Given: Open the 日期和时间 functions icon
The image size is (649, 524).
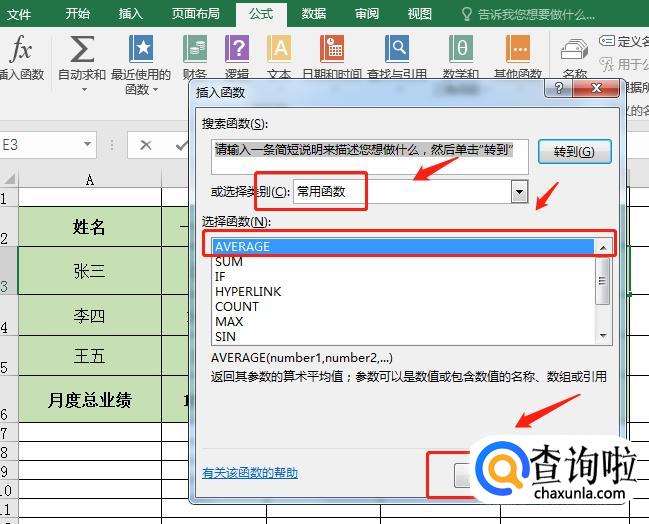Looking at the screenshot, I should point(333,50).
